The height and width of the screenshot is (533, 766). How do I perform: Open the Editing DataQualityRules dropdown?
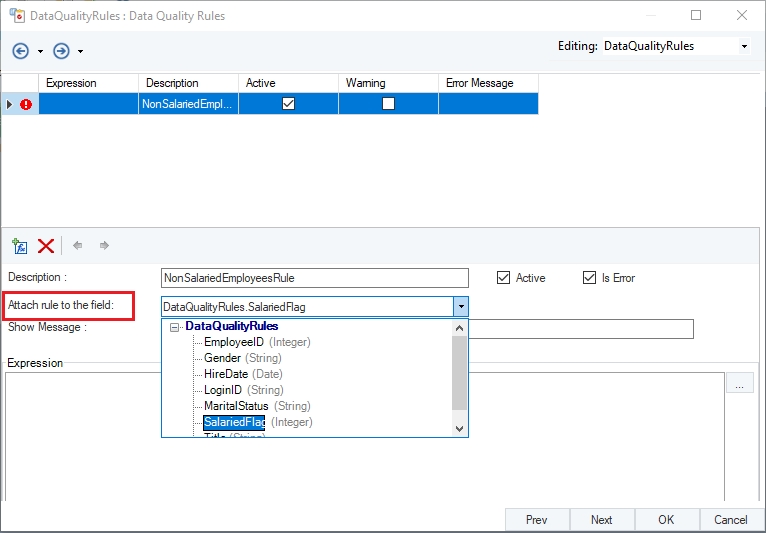[743, 47]
